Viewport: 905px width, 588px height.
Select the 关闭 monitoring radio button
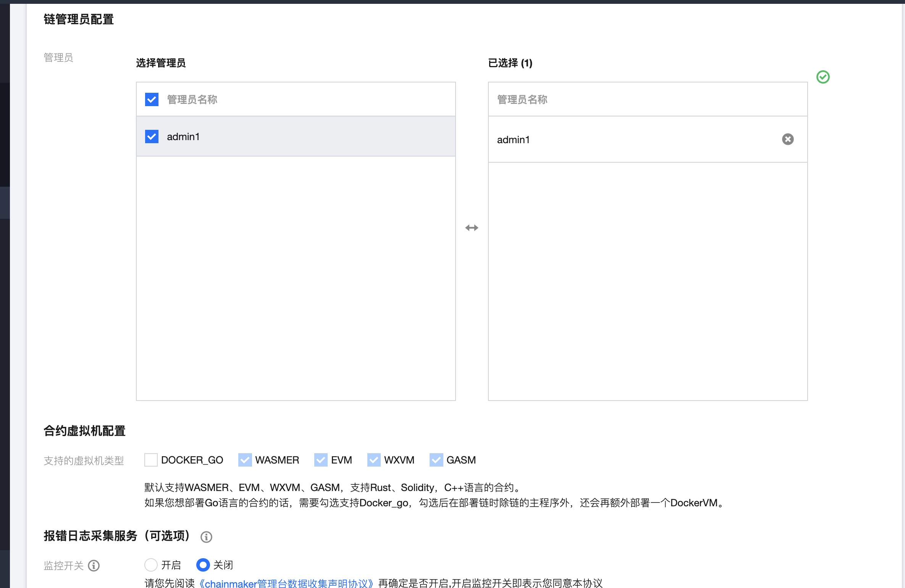203,565
